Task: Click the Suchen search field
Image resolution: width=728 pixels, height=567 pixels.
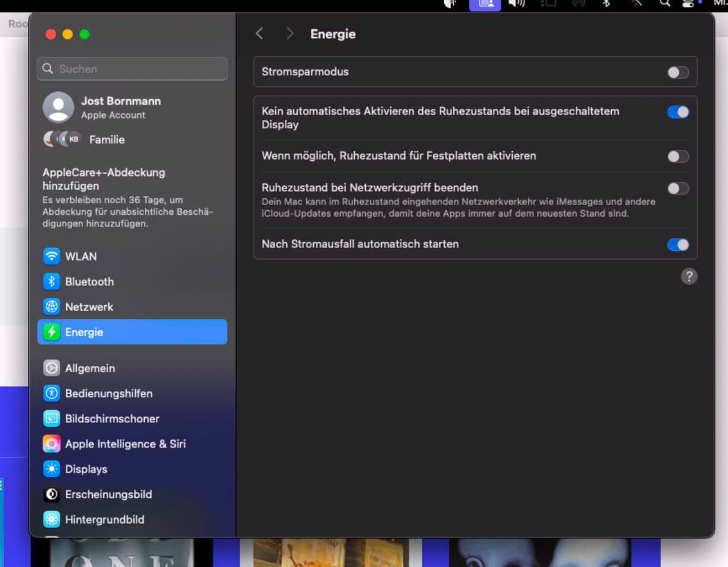Action: tap(132, 69)
